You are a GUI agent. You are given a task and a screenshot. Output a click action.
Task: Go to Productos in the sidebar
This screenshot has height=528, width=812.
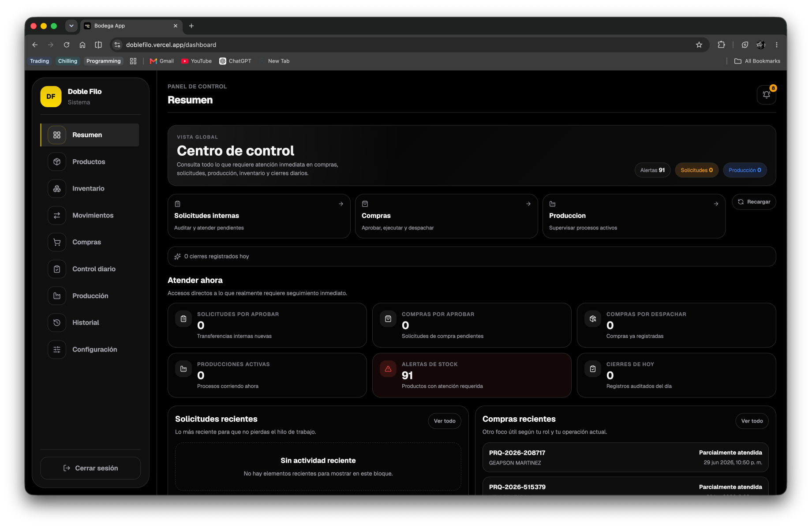click(90, 162)
